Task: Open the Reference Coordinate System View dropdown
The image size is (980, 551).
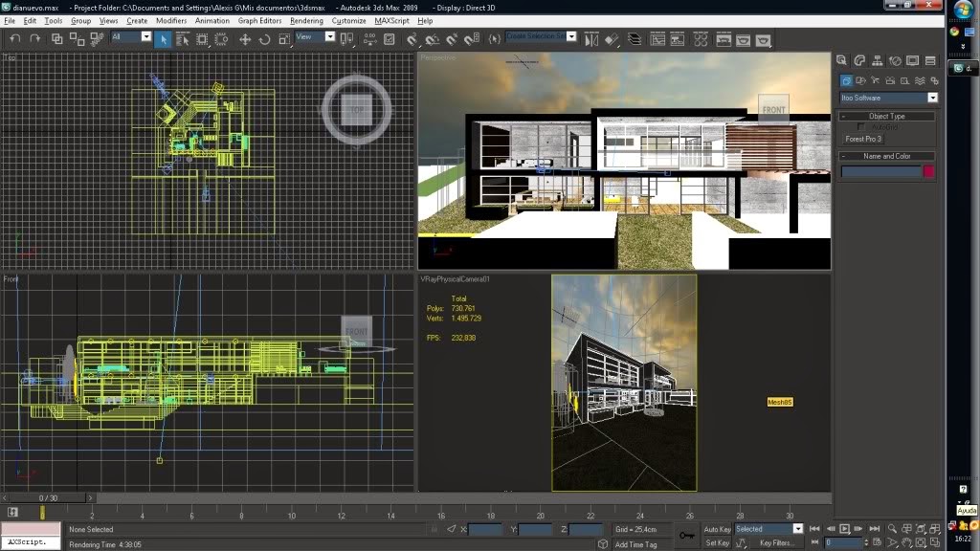Action: click(329, 38)
